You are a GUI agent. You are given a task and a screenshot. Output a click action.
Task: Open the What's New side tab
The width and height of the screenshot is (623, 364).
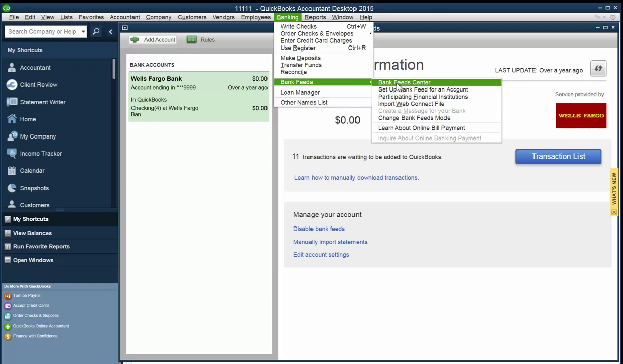tap(614, 189)
